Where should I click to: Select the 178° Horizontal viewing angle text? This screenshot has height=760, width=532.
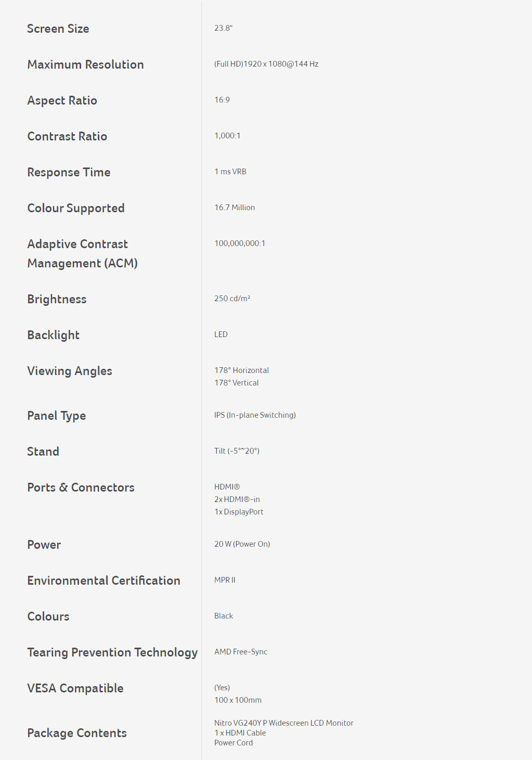pyautogui.click(x=242, y=370)
